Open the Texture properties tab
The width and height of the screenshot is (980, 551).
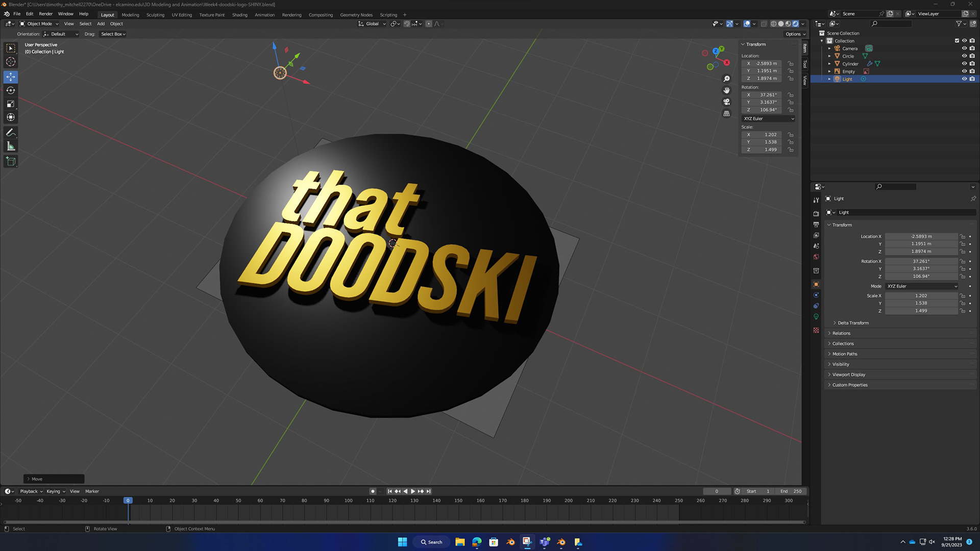(x=816, y=331)
